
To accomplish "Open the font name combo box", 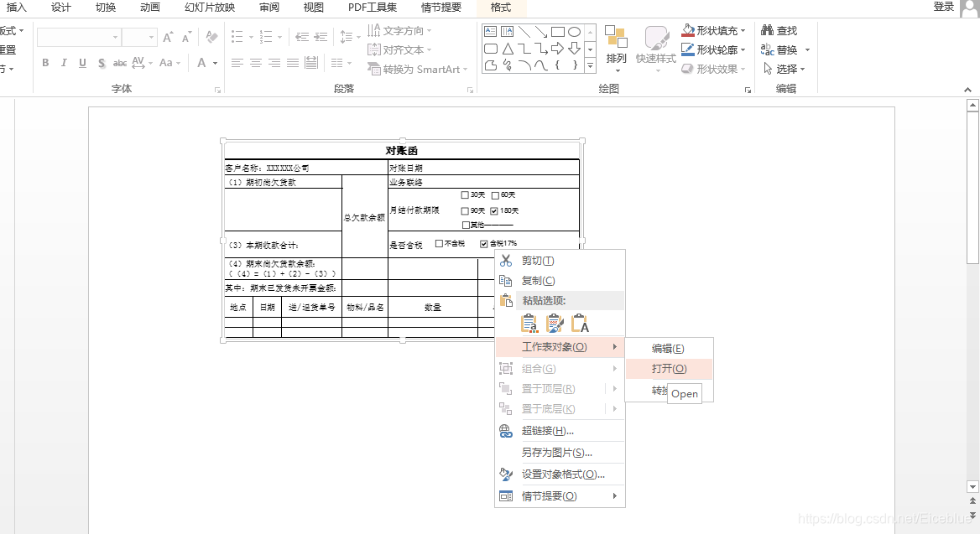I will click(x=79, y=38).
